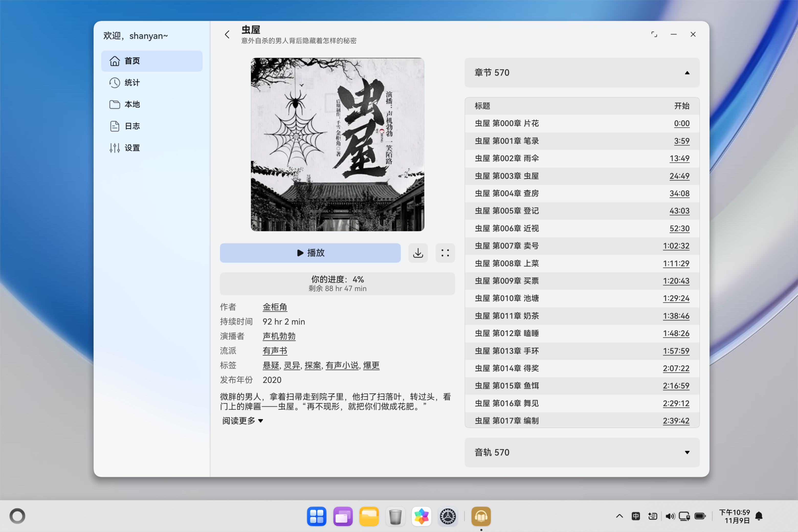Jump to chapter start time 24:49
This screenshot has width=798, height=532.
(679, 176)
